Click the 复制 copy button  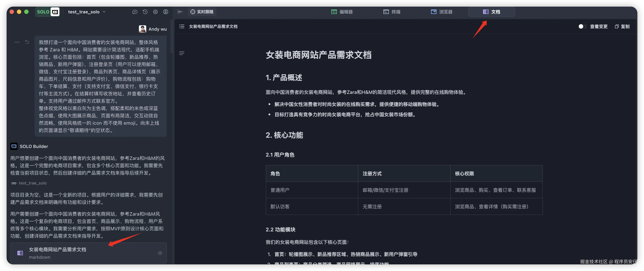coord(622,27)
